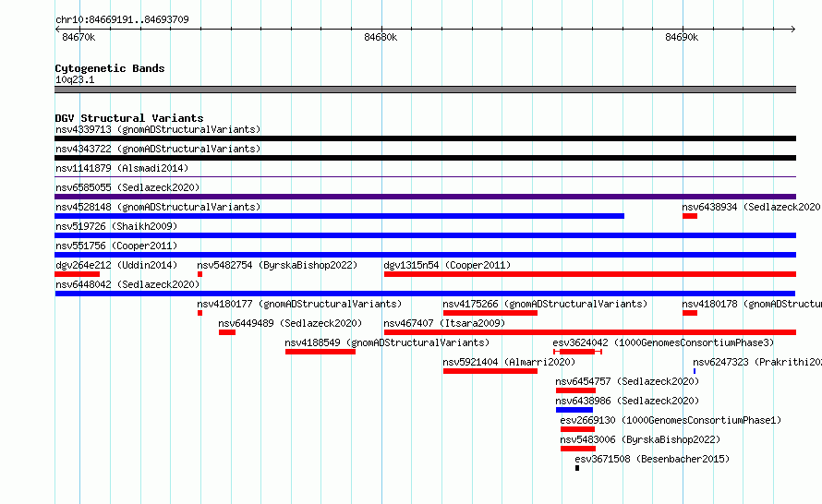
Task: Click the DGV Structural Variants track title
Action: coord(129,118)
